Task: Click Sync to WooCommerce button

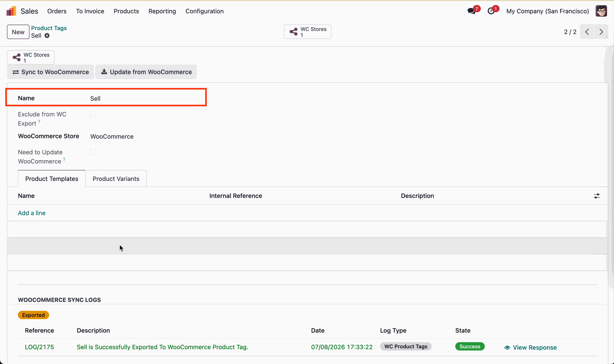Action: [x=51, y=72]
